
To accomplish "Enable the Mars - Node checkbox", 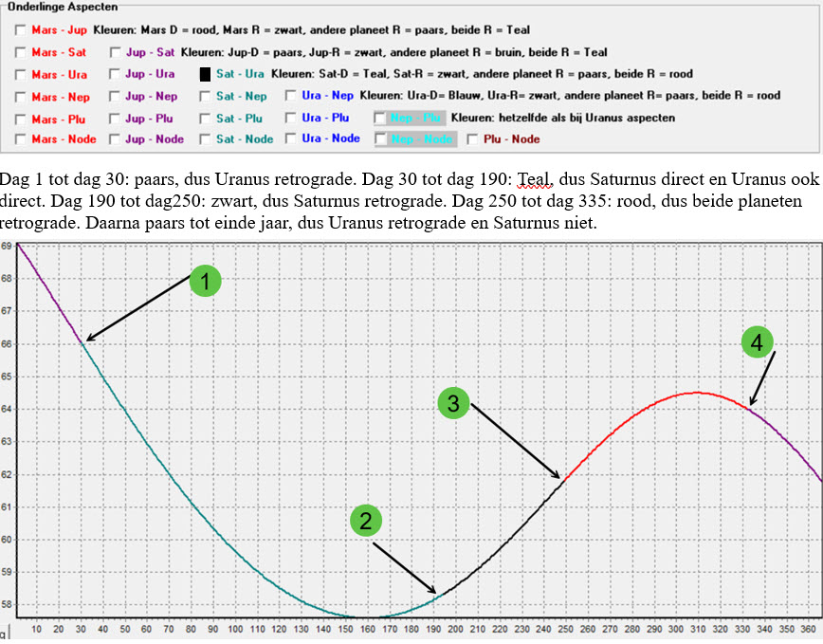I will pos(21,139).
